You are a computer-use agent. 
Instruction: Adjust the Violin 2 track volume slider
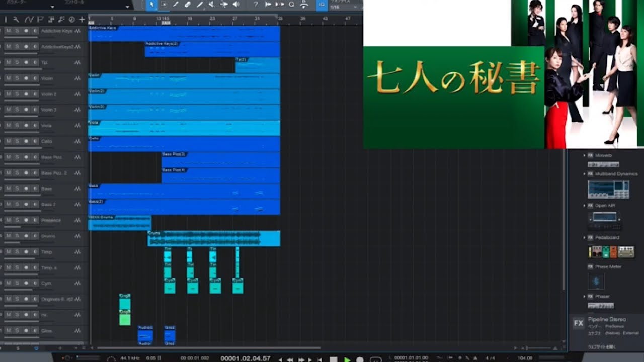coord(20,100)
